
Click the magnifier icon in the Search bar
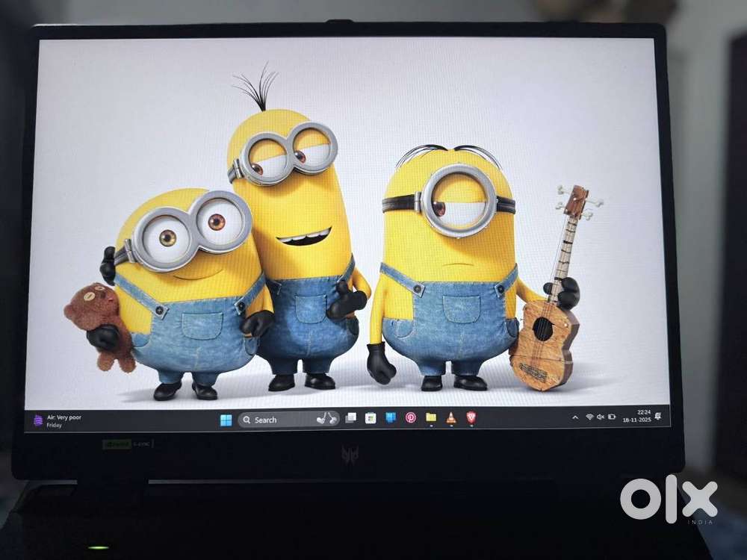(x=247, y=420)
